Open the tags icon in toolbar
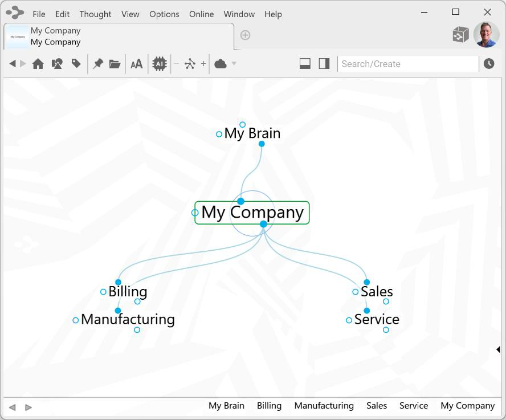The image size is (506, 420). (x=76, y=64)
